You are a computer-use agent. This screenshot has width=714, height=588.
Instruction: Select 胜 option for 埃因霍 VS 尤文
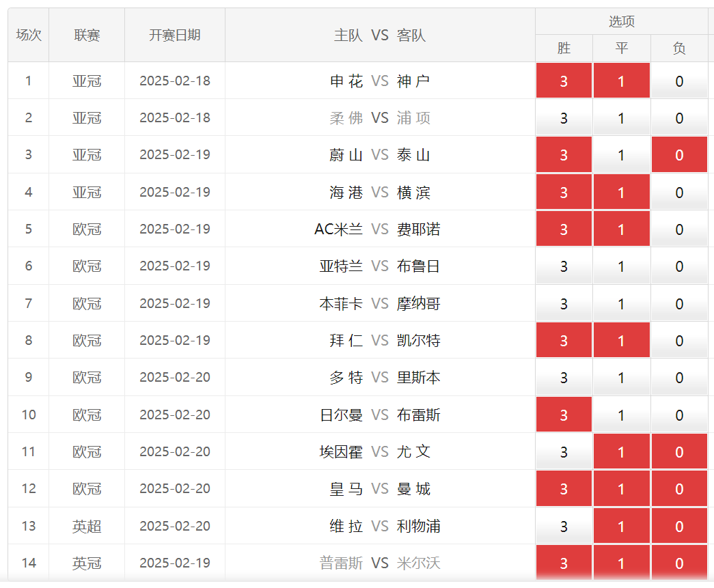[x=564, y=451]
